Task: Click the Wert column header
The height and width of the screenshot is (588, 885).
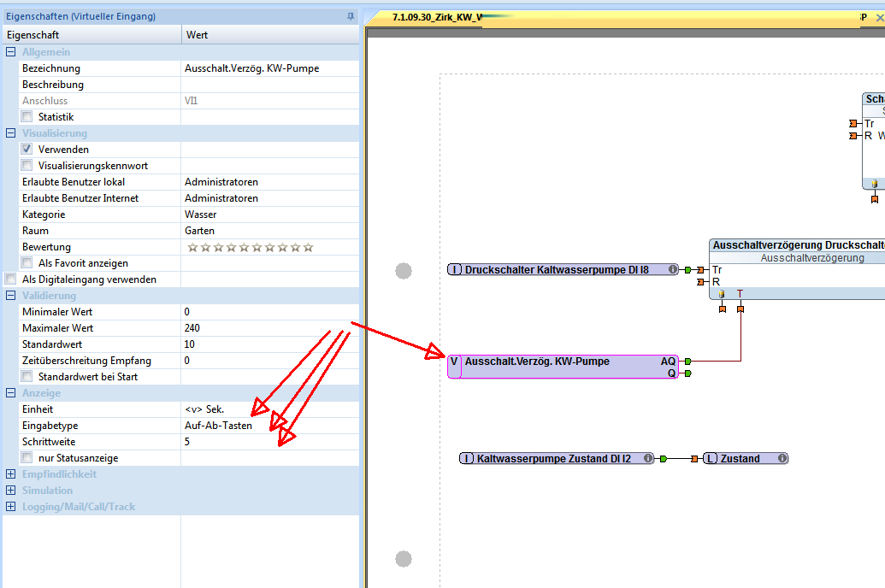Action: (270, 34)
